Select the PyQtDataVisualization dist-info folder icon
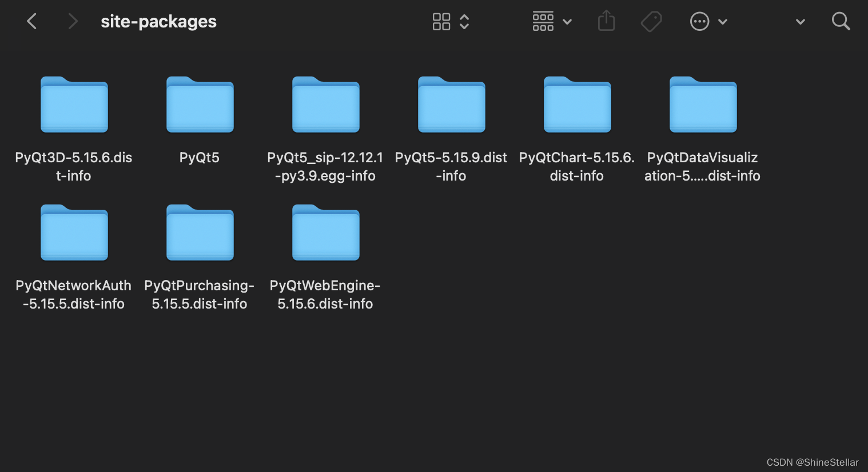 pos(703,105)
